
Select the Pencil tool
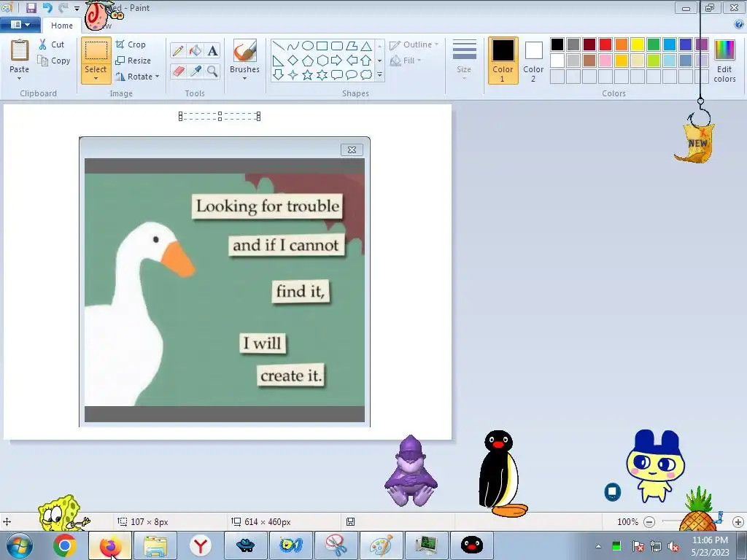point(178,50)
